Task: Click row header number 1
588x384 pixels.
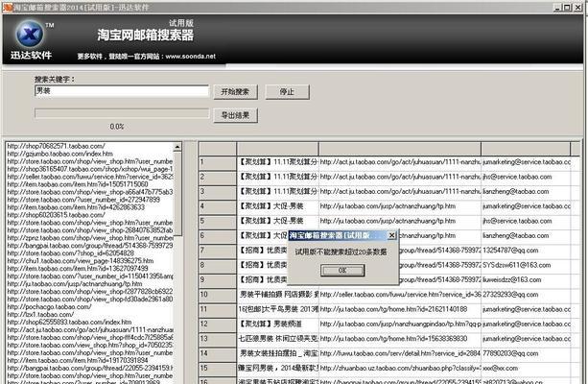Action: coord(218,162)
